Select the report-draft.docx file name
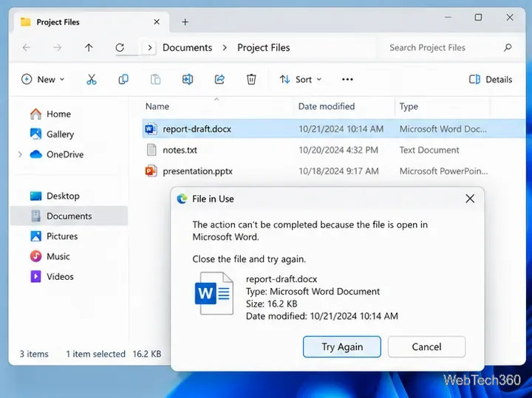532x398 pixels. pos(197,128)
